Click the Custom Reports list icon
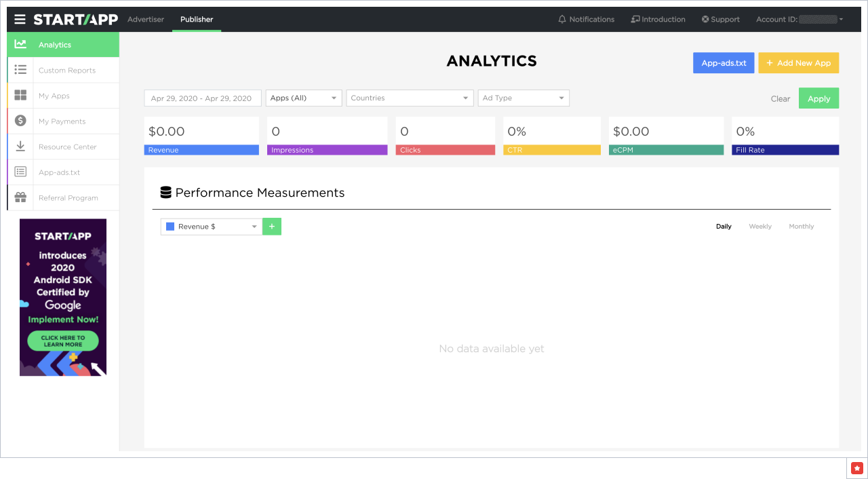Screen dimensions: 868x479 pos(20,70)
